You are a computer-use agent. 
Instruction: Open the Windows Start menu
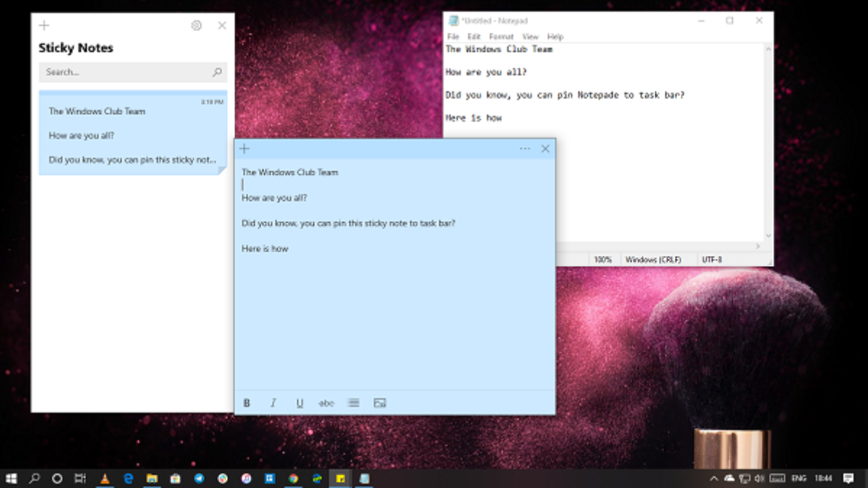click(x=12, y=479)
